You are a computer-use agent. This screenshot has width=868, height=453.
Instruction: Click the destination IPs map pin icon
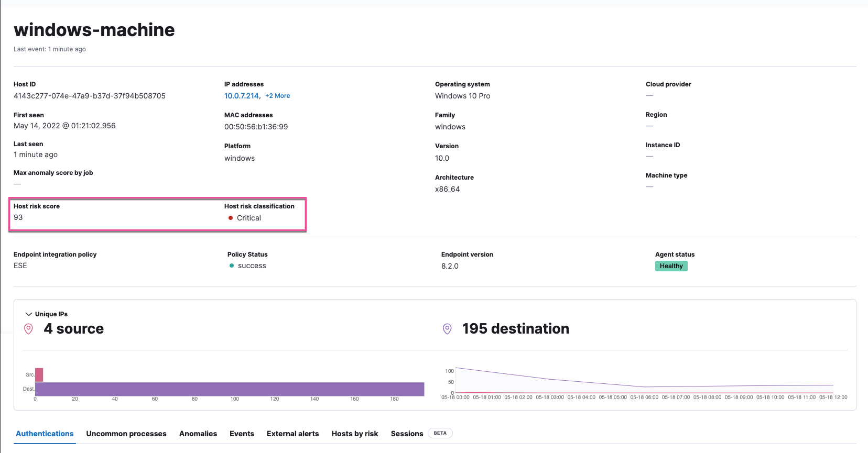(447, 329)
